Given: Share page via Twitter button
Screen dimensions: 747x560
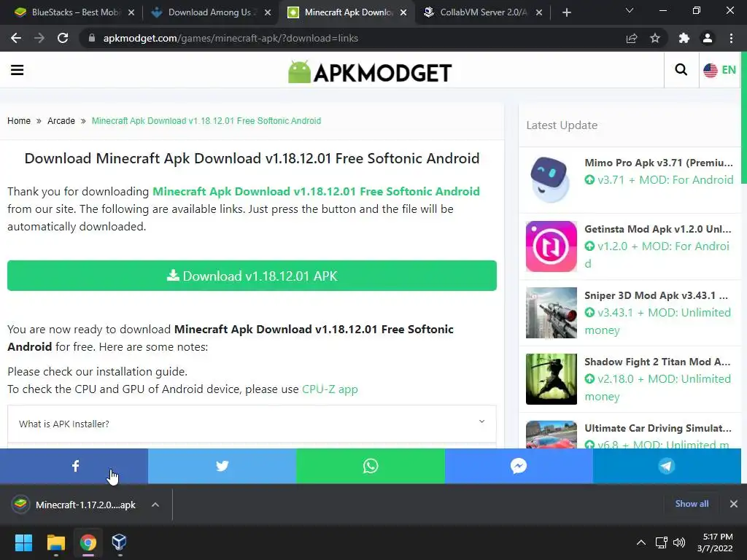Looking at the screenshot, I should pos(222,466).
